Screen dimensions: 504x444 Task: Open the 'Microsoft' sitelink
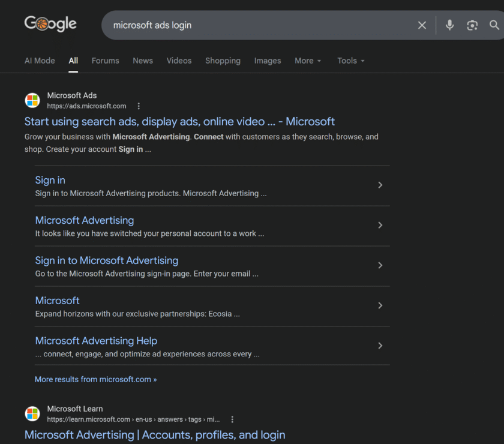(x=57, y=301)
